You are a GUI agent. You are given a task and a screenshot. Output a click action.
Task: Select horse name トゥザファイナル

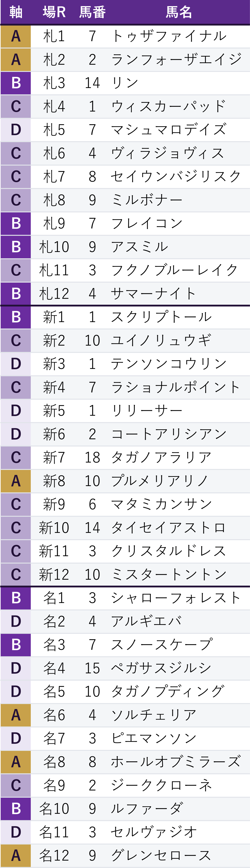coord(169,36)
